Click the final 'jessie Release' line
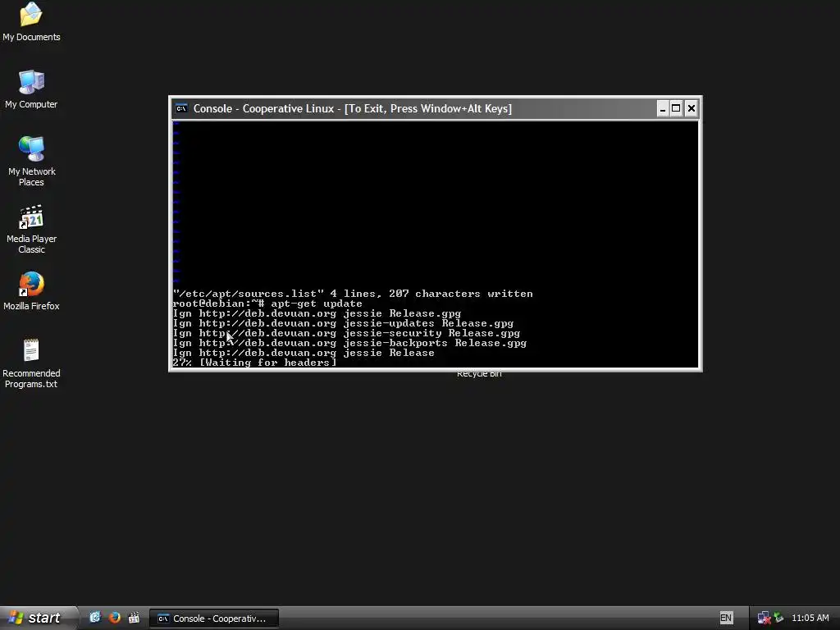Image resolution: width=840 pixels, height=630 pixels. pos(304,353)
